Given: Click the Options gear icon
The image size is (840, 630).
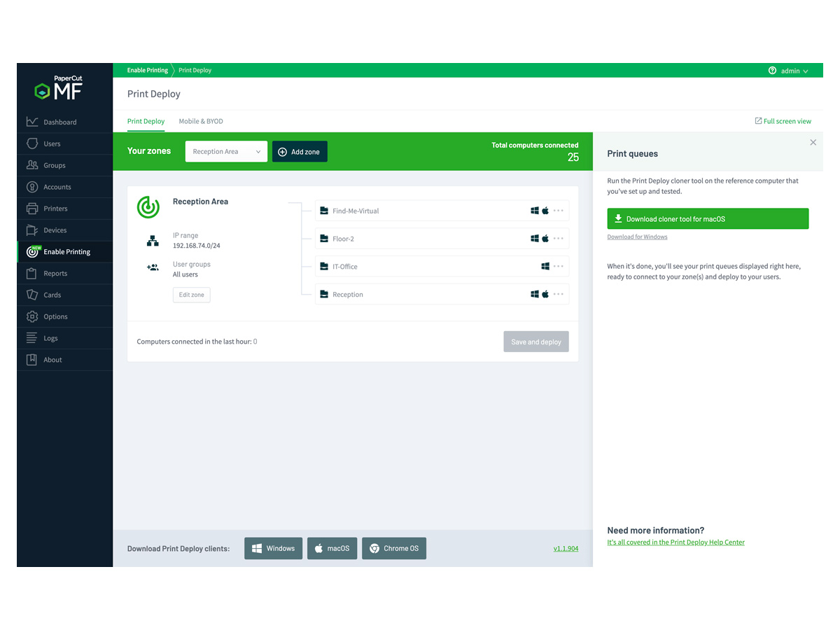Looking at the screenshot, I should 32,316.
